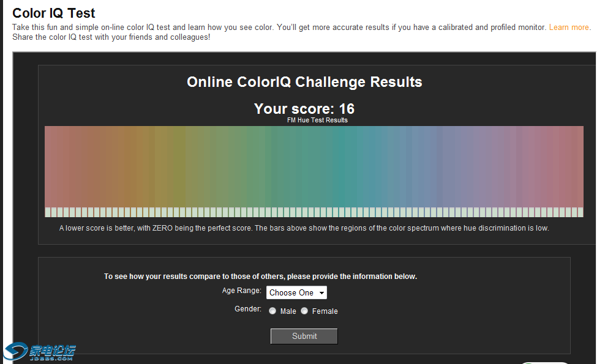
Task: Click the Age Range label text
Action: 241,291
